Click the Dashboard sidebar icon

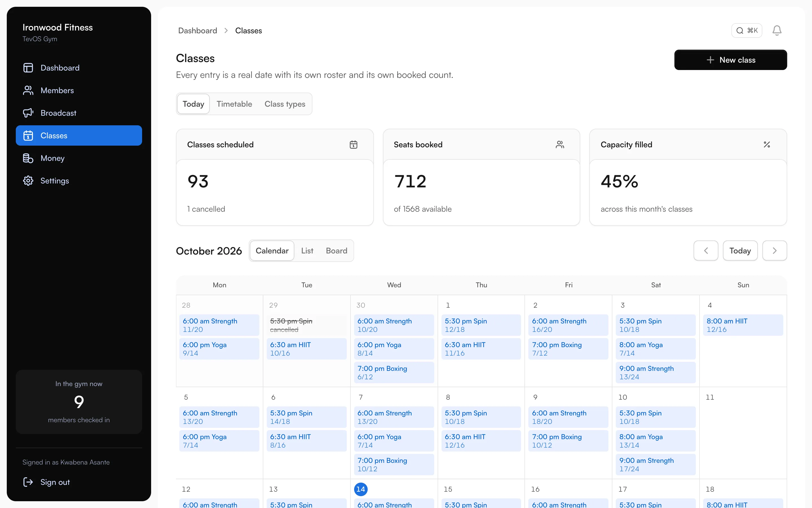click(x=28, y=68)
